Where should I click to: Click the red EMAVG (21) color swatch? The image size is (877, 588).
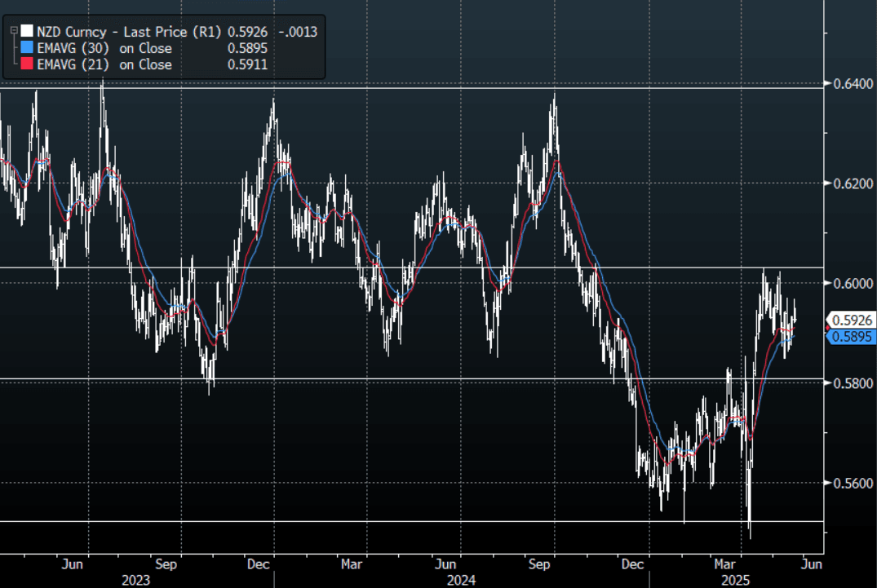[x=28, y=64]
